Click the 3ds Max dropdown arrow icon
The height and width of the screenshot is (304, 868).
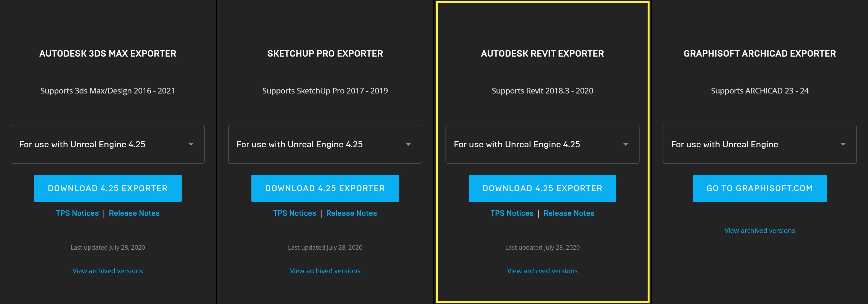pos(191,145)
